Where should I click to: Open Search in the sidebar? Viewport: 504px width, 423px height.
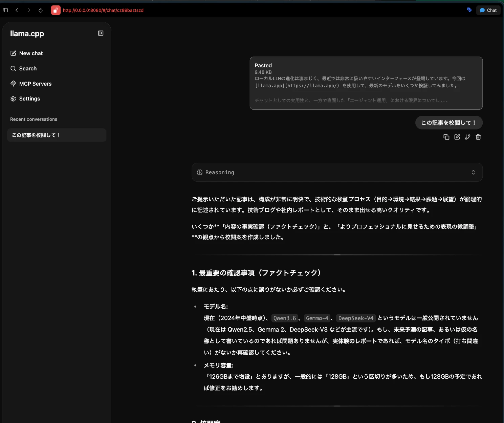coord(28,68)
